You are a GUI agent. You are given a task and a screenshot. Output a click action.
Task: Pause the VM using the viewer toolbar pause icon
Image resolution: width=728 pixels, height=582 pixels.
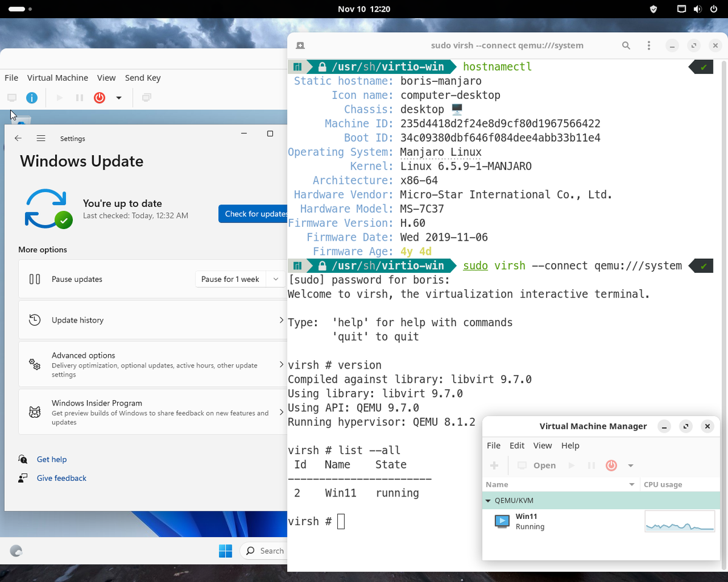click(79, 98)
